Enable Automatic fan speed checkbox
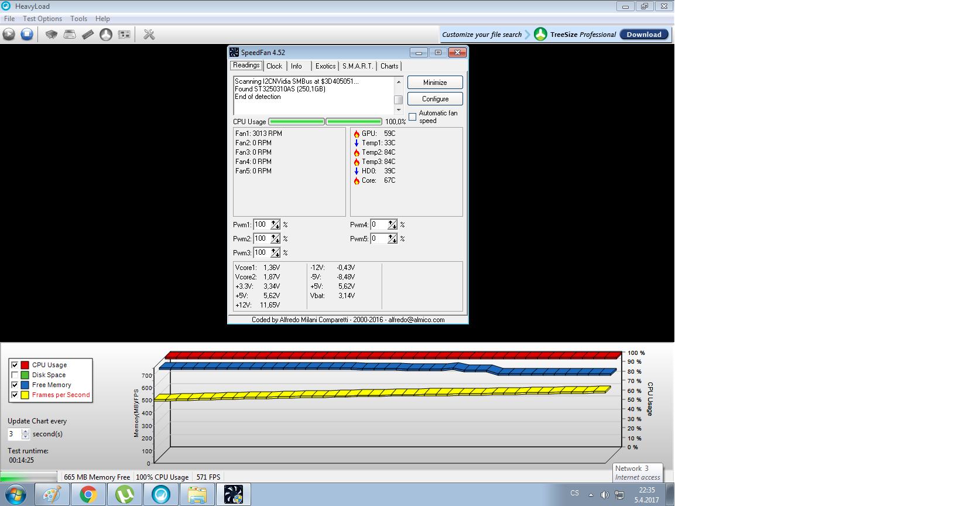980x506 pixels. click(x=413, y=117)
